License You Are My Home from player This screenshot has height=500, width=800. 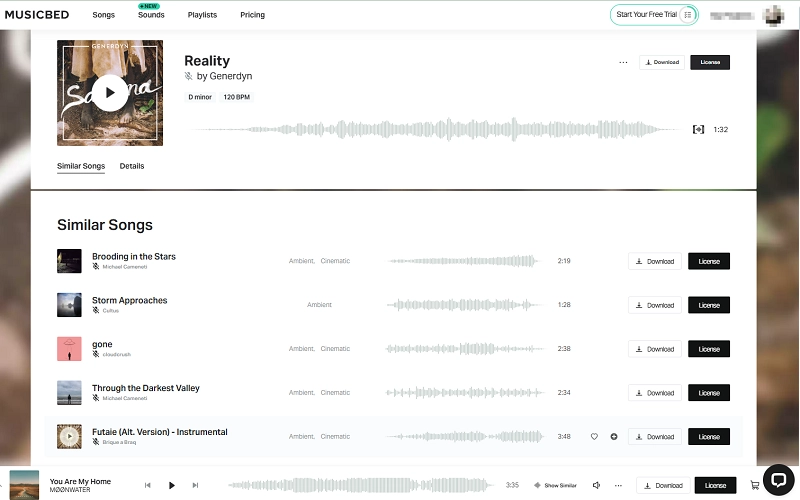click(715, 485)
